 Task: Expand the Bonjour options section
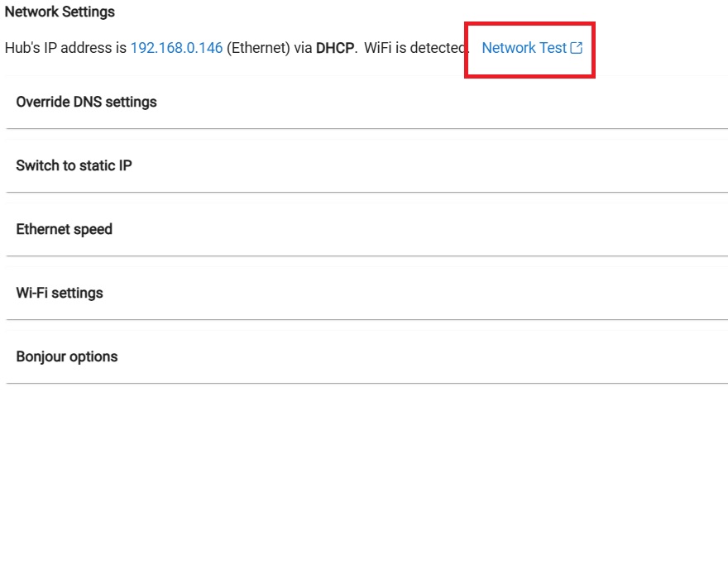pyautogui.click(x=366, y=356)
